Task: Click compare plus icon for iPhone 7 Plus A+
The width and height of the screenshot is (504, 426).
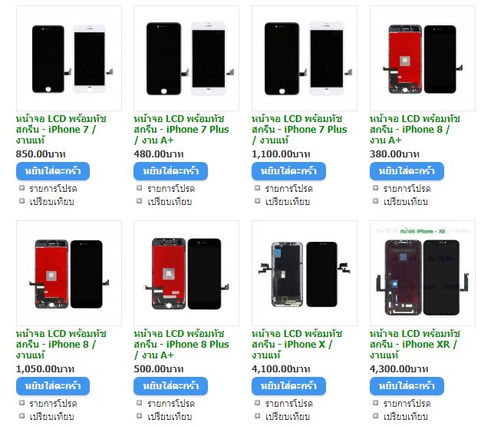Action: coord(139,201)
